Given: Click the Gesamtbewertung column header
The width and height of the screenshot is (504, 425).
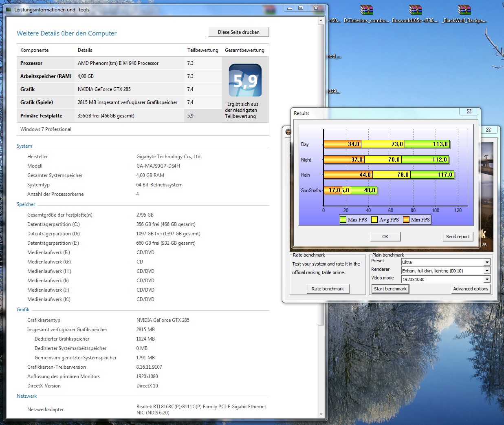Looking at the screenshot, I should [x=244, y=50].
